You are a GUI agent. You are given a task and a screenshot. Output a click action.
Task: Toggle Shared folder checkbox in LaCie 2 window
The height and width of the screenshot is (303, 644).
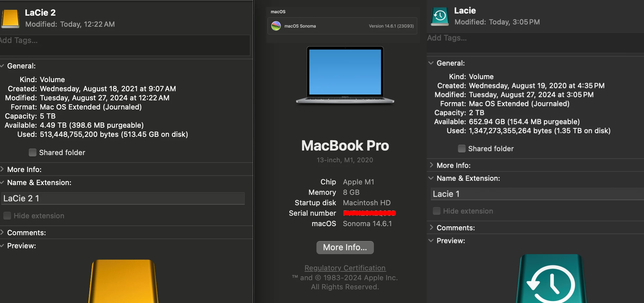(33, 152)
